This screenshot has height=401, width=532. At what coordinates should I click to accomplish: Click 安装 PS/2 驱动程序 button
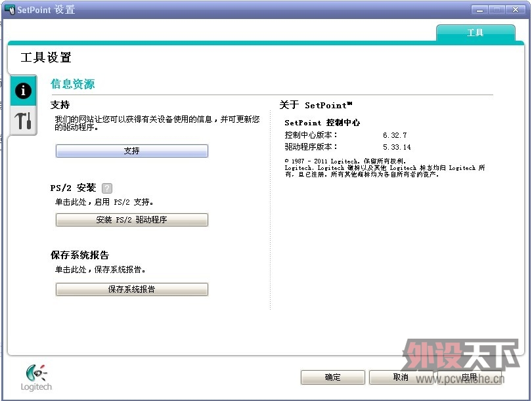(131, 220)
